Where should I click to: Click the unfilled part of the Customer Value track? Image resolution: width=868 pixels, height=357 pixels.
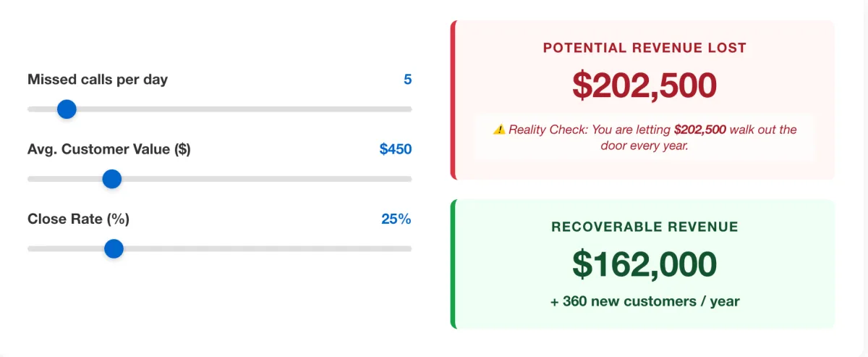[x=275, y=179]
